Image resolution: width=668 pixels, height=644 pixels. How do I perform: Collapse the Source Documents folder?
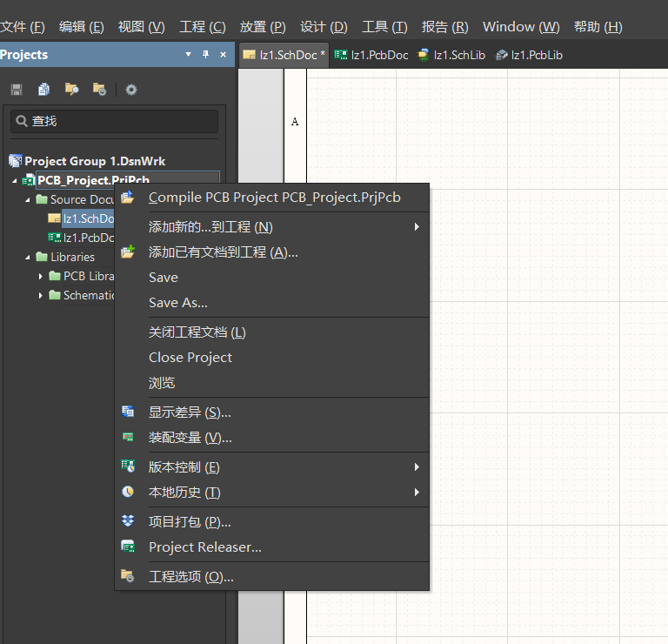click(28, 200)
